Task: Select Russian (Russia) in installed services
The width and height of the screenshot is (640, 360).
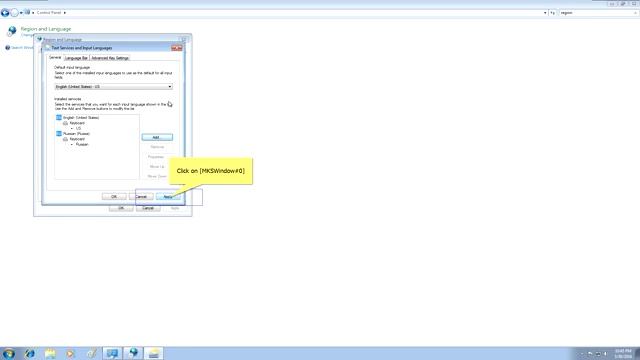Action: click(76, 133)
